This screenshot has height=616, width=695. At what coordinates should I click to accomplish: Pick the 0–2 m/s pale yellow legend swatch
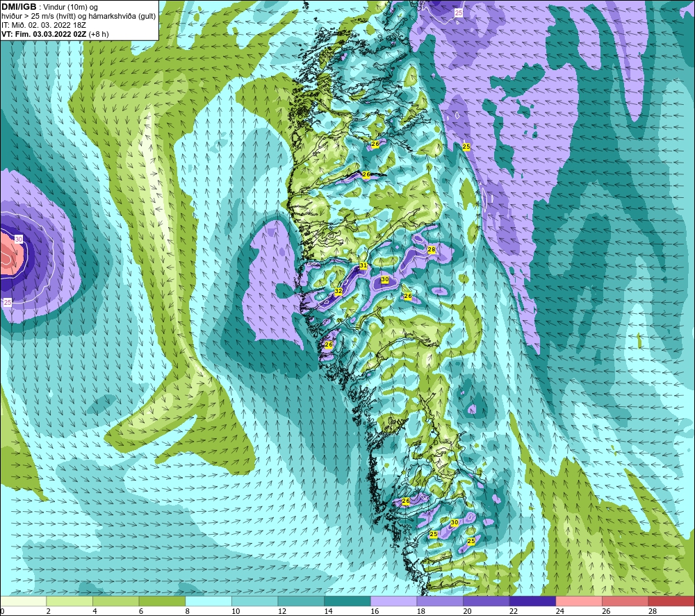pyautogui.click(x=23, y=601)
